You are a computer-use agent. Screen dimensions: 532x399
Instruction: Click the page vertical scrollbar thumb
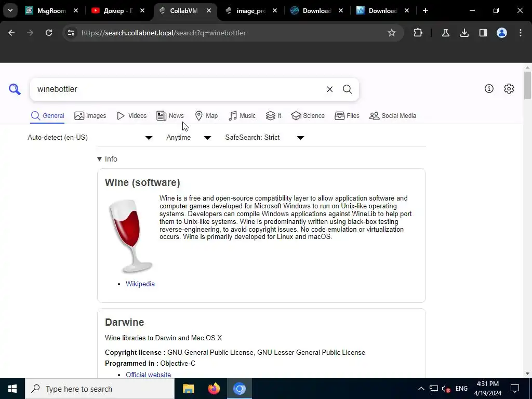[527, 86]
